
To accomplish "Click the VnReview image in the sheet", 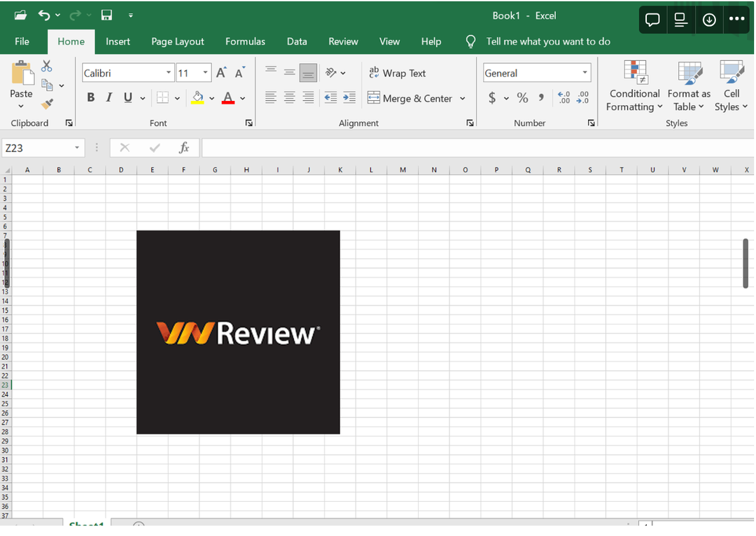I will click(238, 332).
